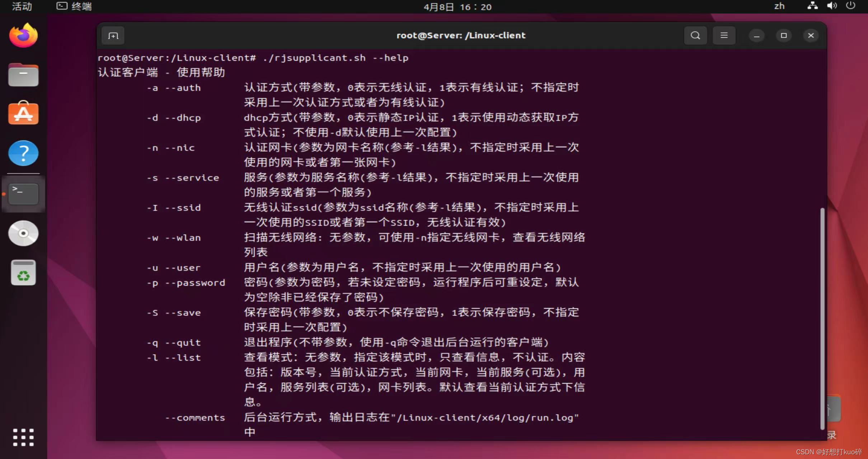Open the calendar by clicking the date
This screenshot has width=868, height=459.
[x=458, y=7]
